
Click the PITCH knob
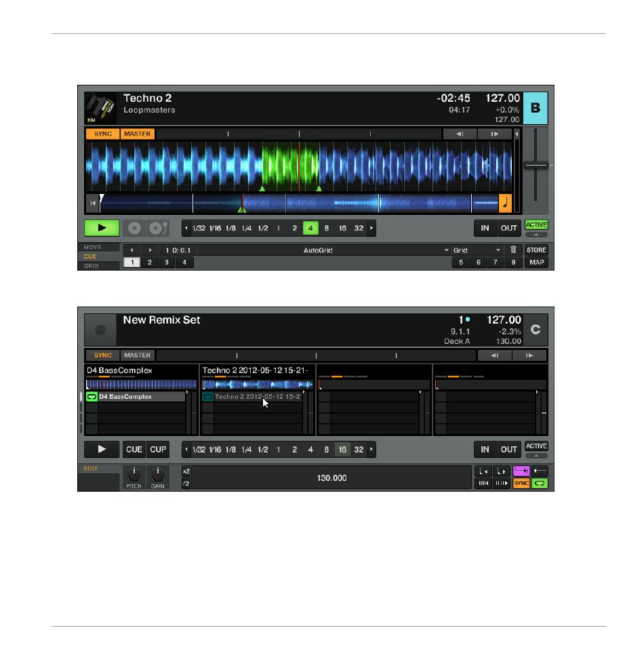click(134, 474)
